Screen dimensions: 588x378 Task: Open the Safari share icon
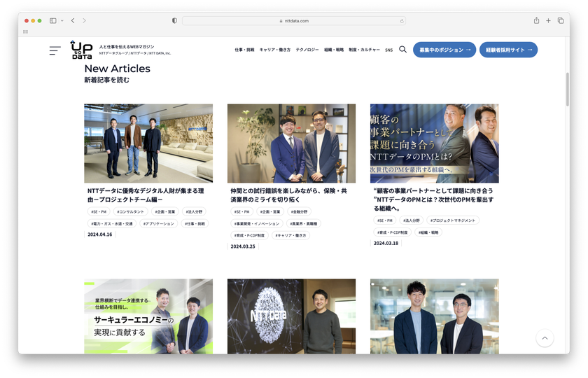click(x=536, y=20)
